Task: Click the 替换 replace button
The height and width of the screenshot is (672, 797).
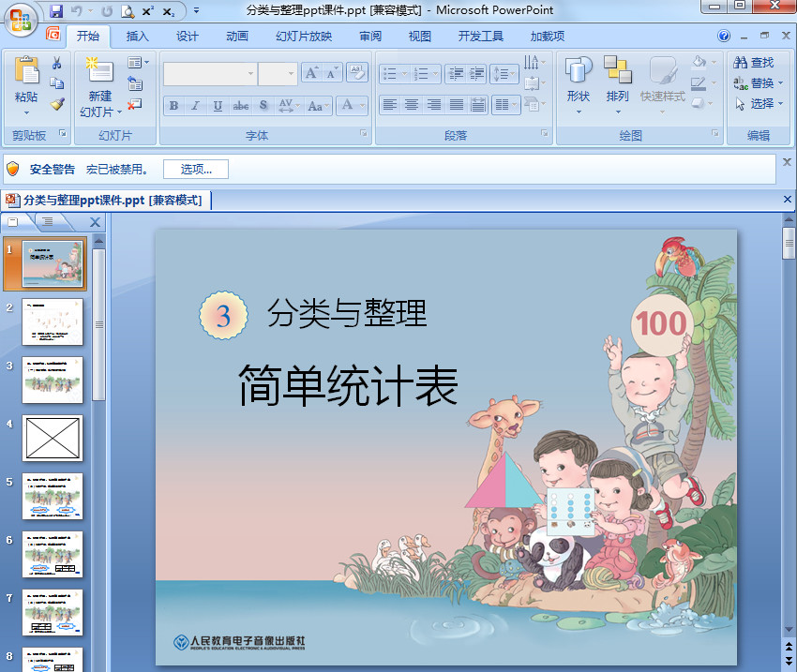Action: [x=758, y=82]
